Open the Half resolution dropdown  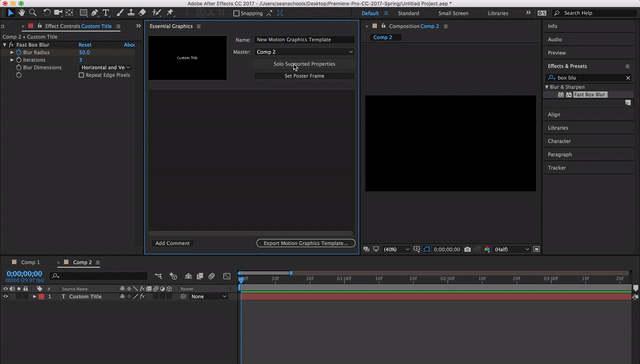point(512,249)
